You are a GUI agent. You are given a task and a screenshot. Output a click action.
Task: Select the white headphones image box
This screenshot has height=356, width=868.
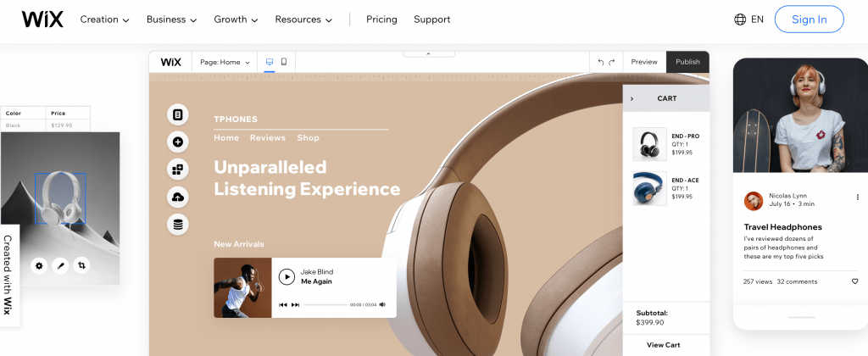coord(60,198)
